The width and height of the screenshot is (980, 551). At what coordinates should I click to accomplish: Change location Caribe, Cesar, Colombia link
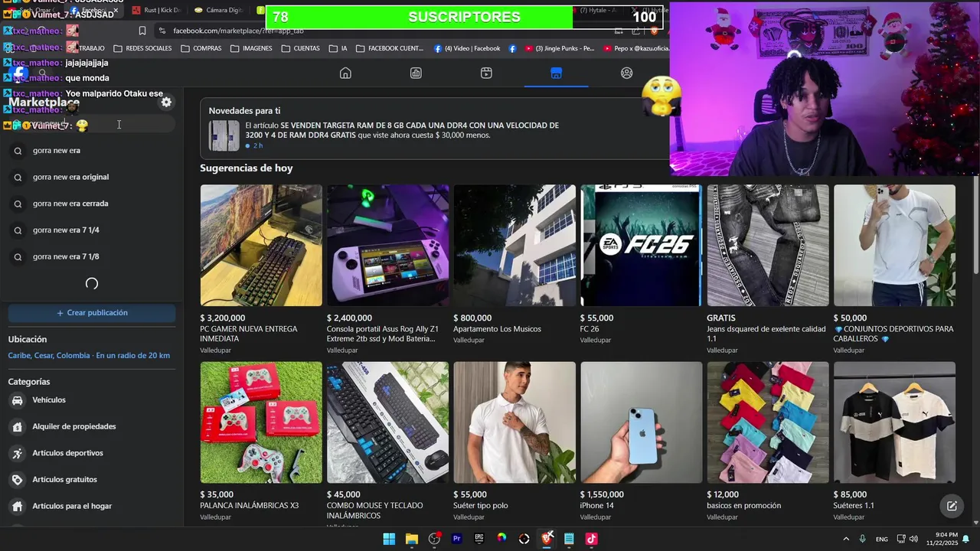(89, 356)
